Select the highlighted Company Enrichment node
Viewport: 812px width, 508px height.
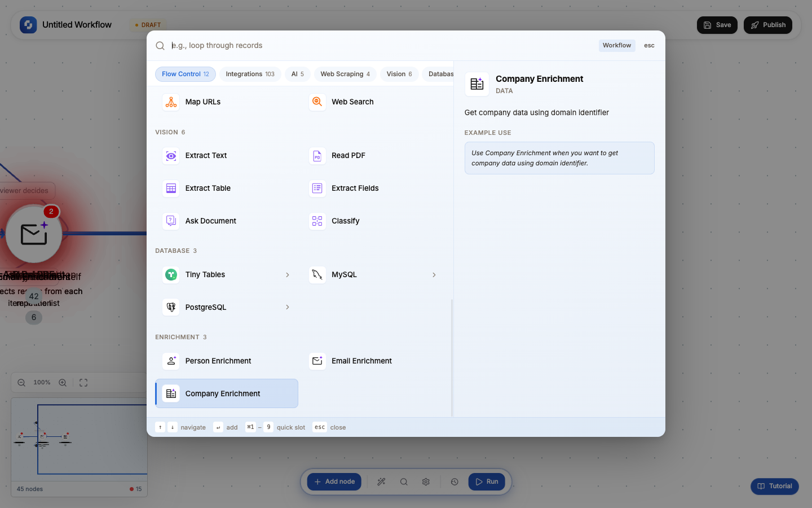click(x=227, y=393)
